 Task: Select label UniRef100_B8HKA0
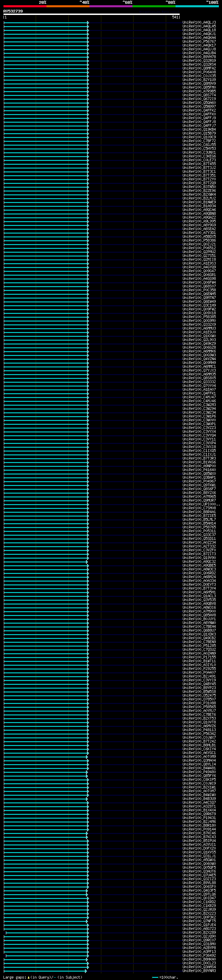199,959
